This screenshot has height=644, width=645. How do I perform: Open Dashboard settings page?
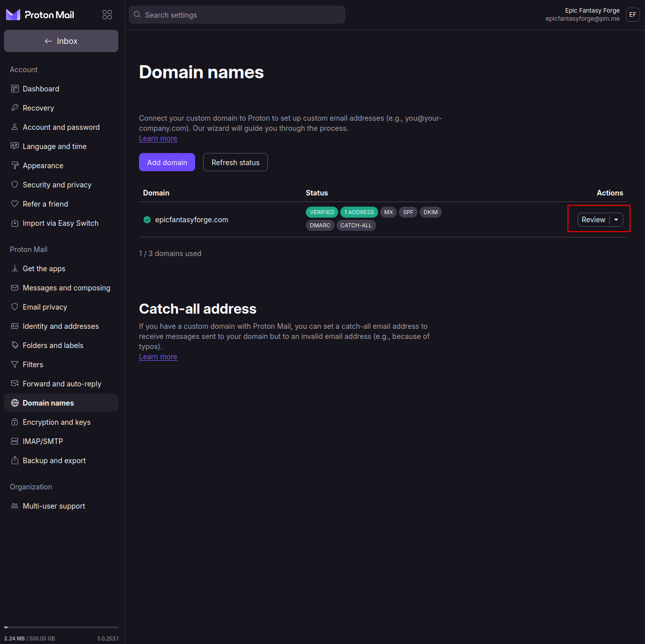point(61,89)
